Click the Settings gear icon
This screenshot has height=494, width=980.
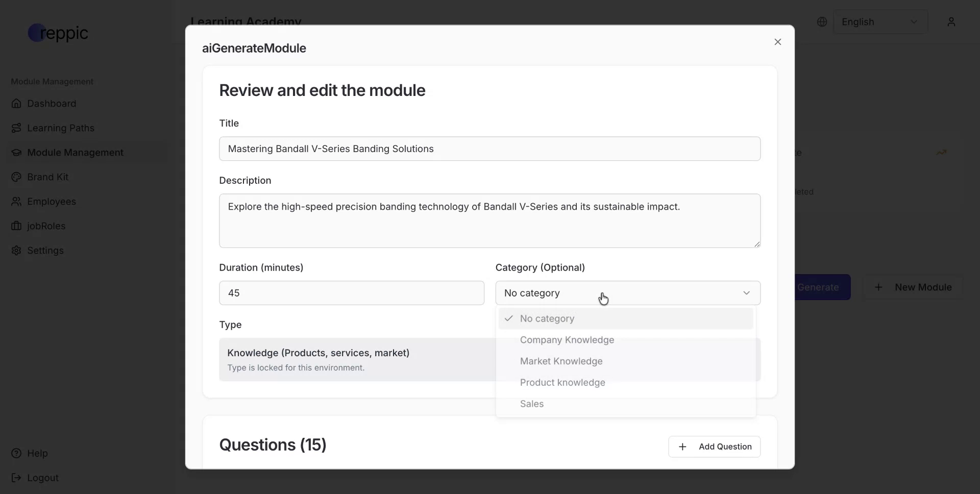[16, 251]
